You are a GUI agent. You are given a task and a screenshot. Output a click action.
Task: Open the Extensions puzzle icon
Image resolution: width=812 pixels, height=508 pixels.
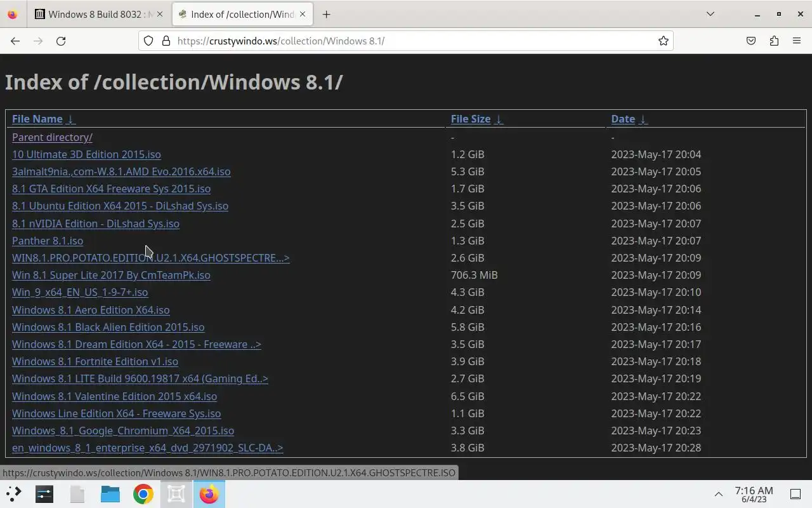pos(774,41)
